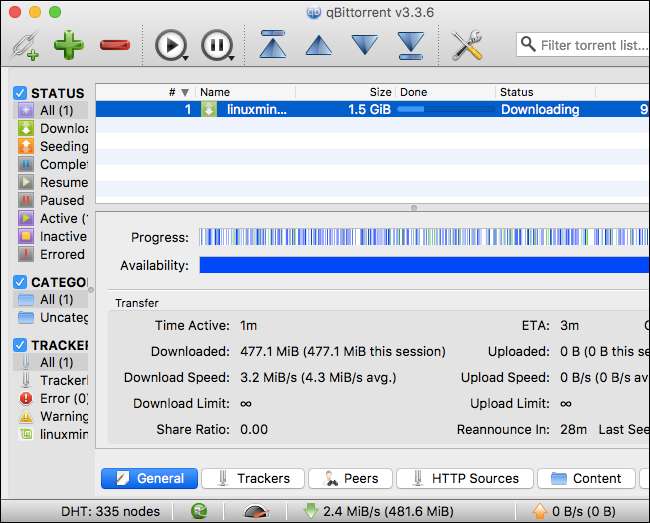Select the Completed status filter
The image size is (650, 523).
click(52, 165)
